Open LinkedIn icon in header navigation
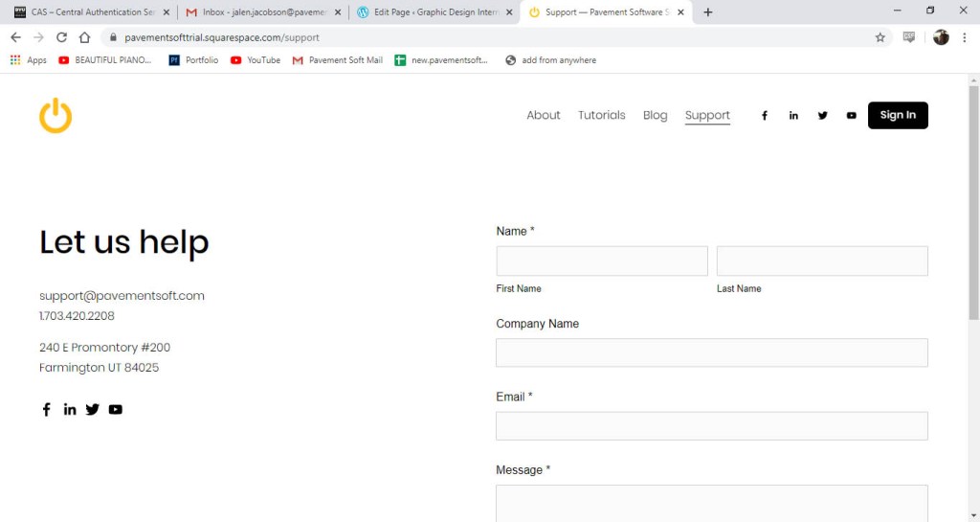The image size is (980, 522). tap(793, 116)
